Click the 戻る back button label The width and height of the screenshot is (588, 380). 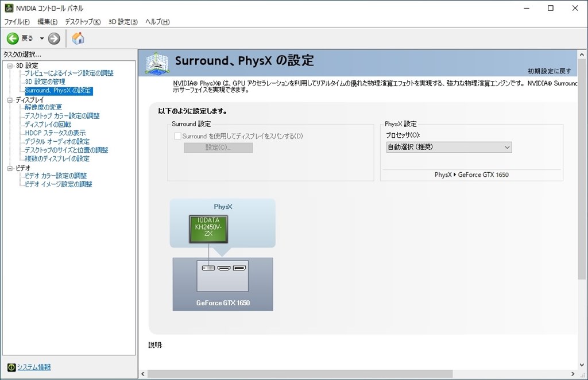point(27,38)
